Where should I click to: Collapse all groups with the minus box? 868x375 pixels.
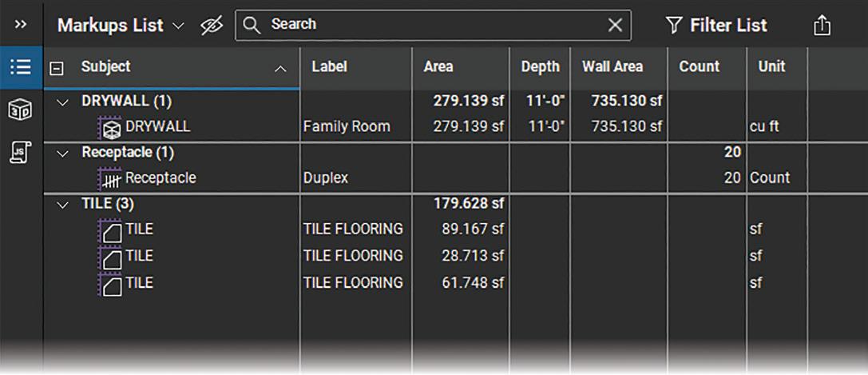[57, 69]
